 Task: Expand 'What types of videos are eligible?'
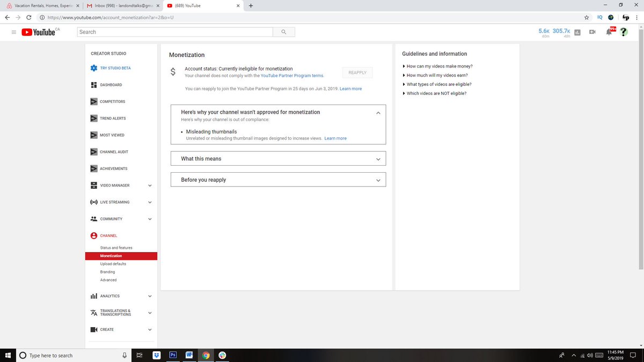pyautogui.click(x=437, y=84)
